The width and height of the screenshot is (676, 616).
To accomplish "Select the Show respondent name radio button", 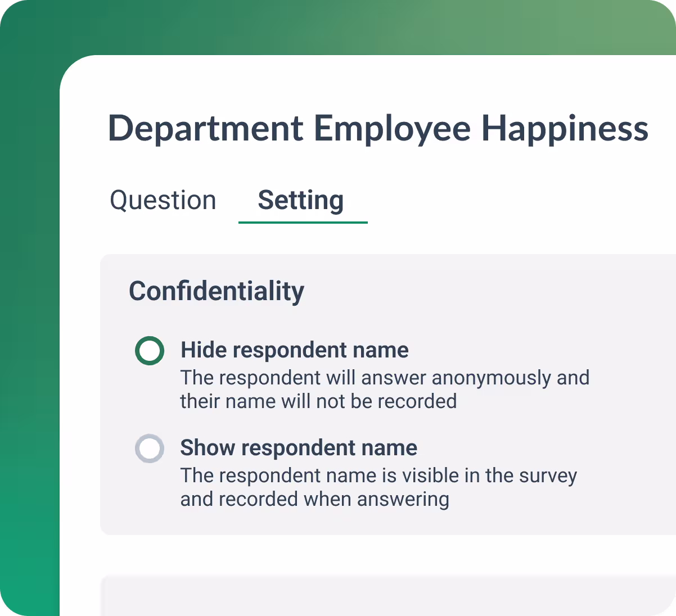I will pos(150,449).
